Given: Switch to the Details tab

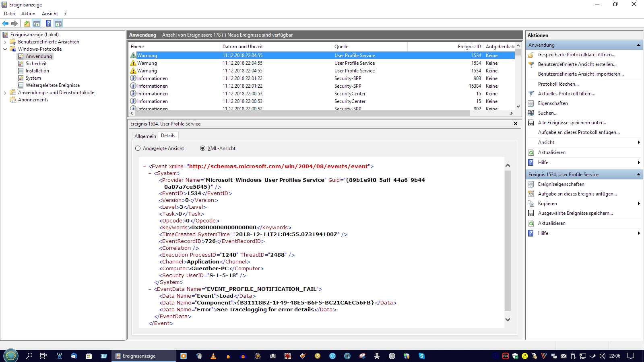Looking at the screenshot, I should 168,136.
